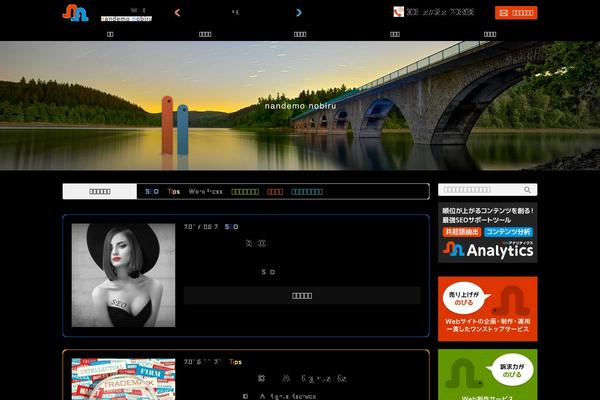The width and height of the screenshot is (600, 400).
Task: Open the third navigation menu item
Action: click(x=300, y=34)
